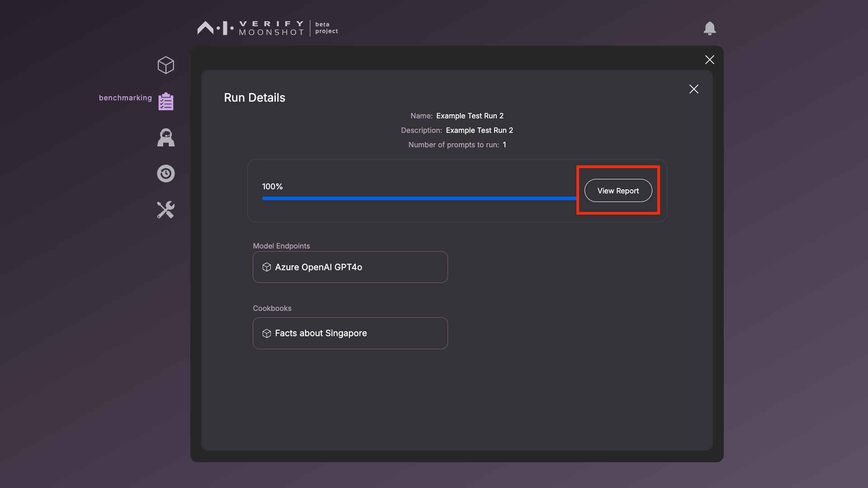
Task: Close the Run Details panel
Action: (x=694, y=89)
